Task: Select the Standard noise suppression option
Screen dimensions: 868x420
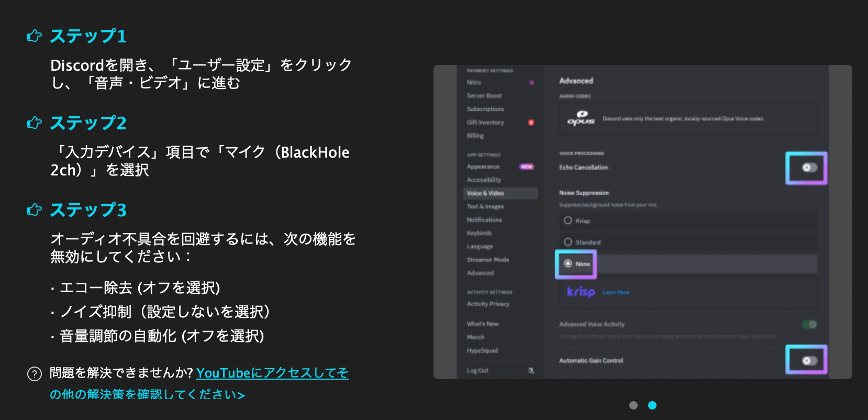Action: 688,242
